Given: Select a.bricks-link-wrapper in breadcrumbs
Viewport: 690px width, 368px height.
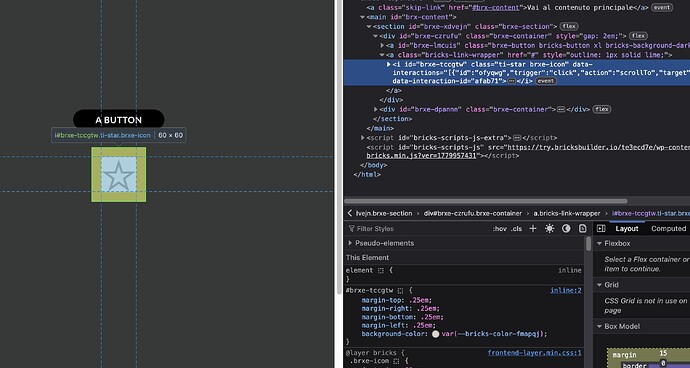Looking at the screenshot, I should [567, 213].
